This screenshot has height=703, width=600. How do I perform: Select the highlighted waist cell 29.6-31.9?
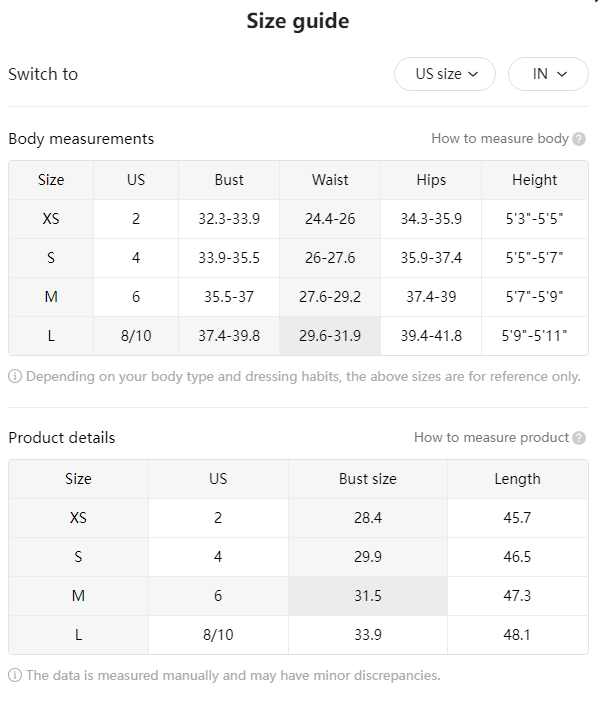pyautogui.click(x=330, y=336)
